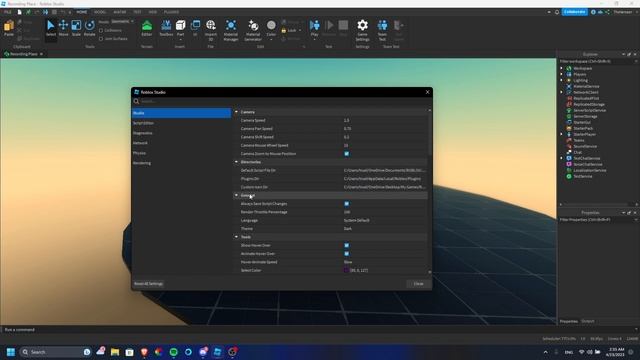
Task: Switch to the MODEL ribbon tab
Action: tap(100, 12)
